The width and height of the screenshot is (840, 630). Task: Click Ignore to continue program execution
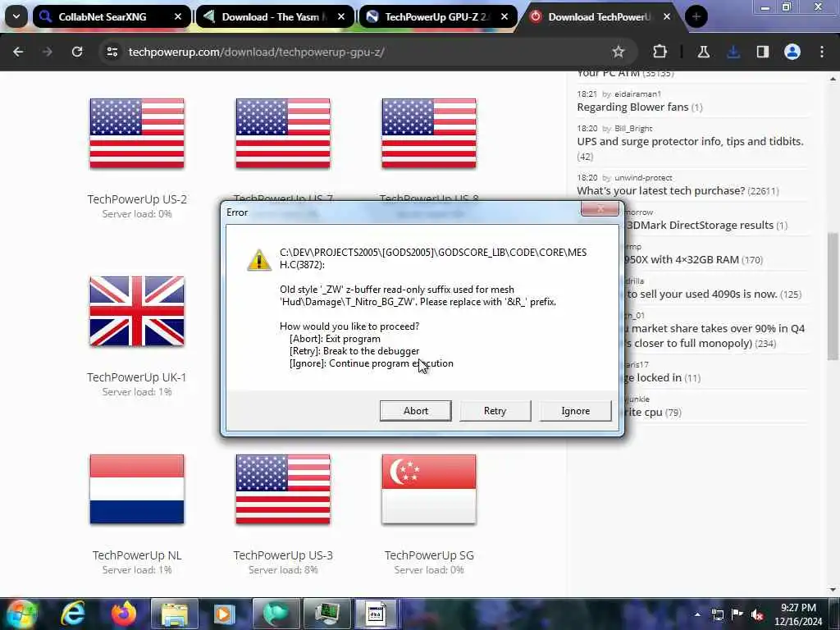pos(575,411)
